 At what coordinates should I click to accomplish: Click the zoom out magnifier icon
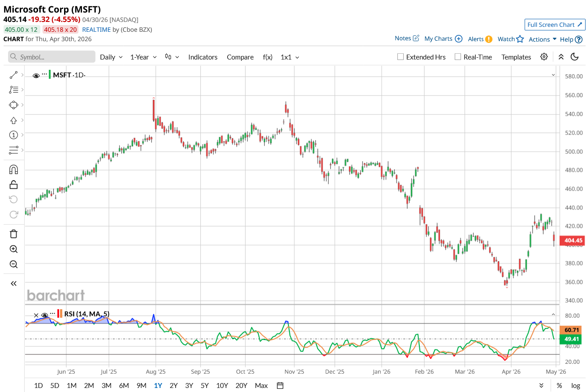click(x=13, y=264)
